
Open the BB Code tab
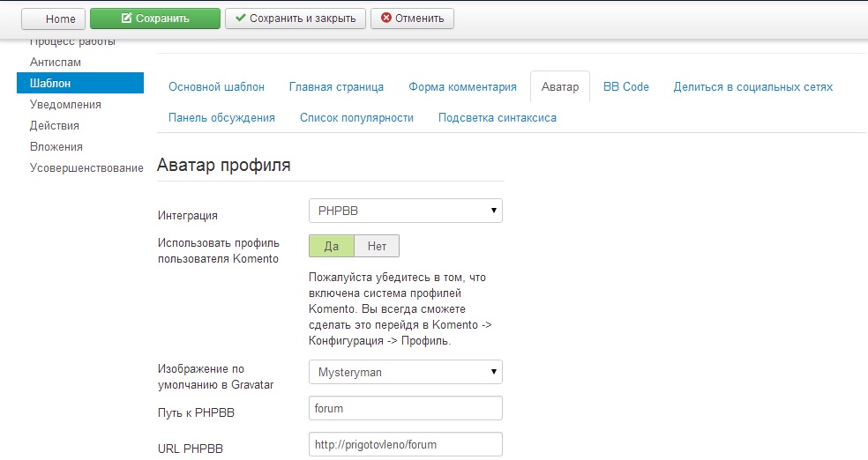pos(625,87)
